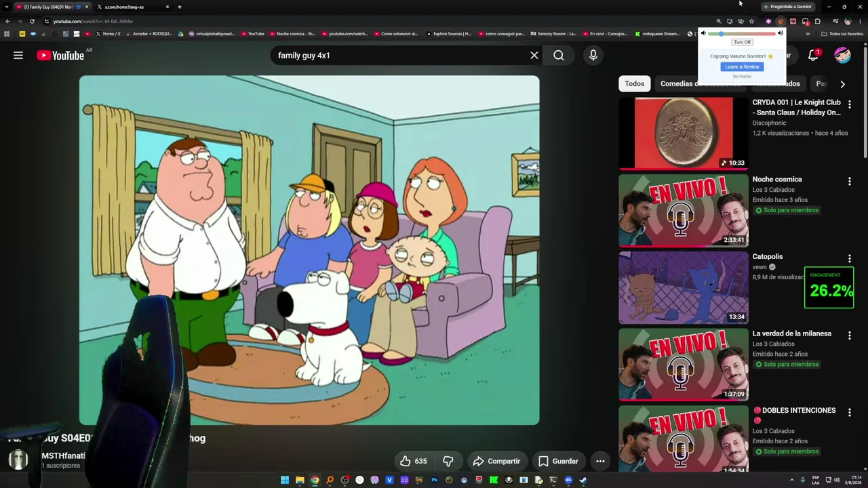Open 'Todos los favoritos' bookmarks folder
Viewport: 868px width, 488px height.
point(842,34)
